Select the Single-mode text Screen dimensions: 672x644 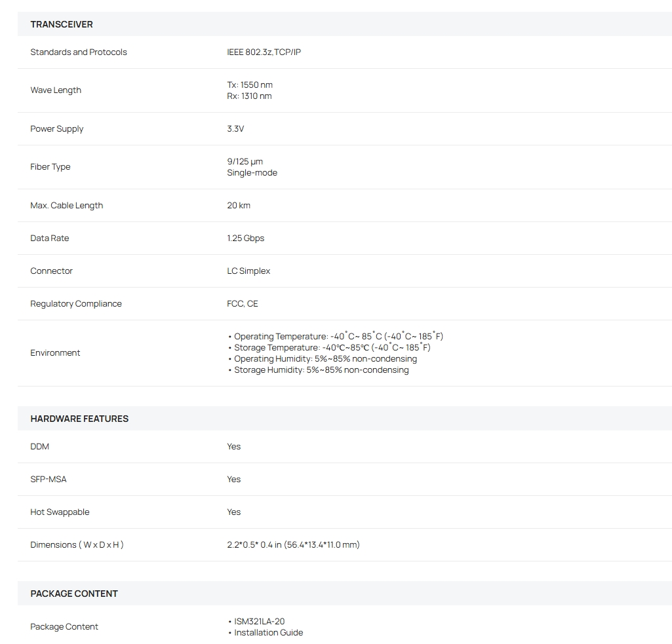coord(252,172)
